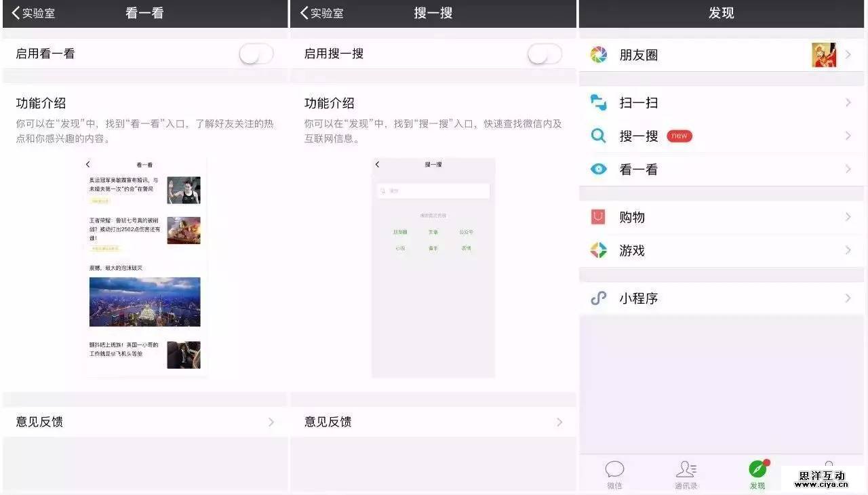The image size is (868, 495).
Task: Go back to 实验室 from 看一看
Action: point(33,13)
